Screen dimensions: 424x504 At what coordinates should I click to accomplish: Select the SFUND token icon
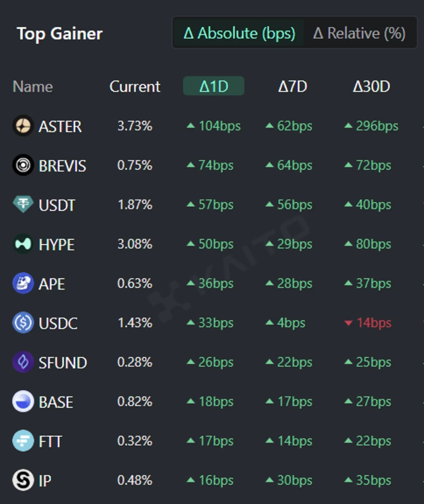tap(23, 362)
